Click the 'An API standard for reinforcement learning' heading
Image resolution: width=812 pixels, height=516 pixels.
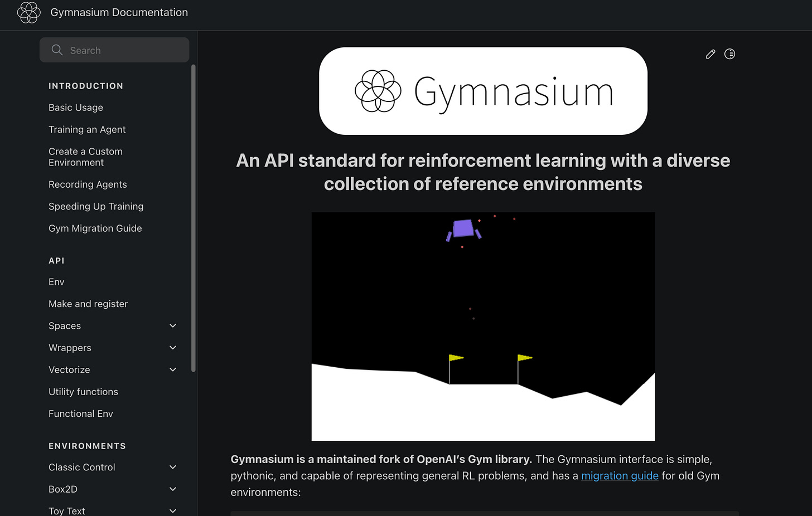(x=483, y=172)
